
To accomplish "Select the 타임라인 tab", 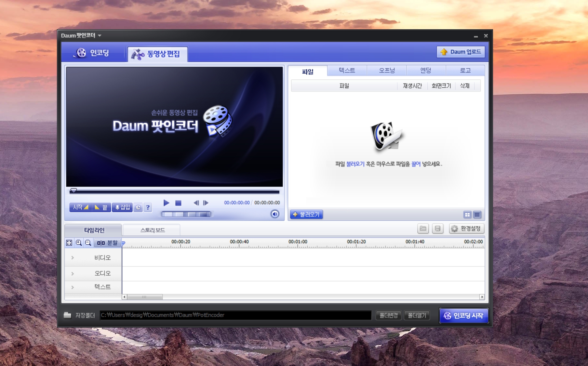I will click(94, 230).
